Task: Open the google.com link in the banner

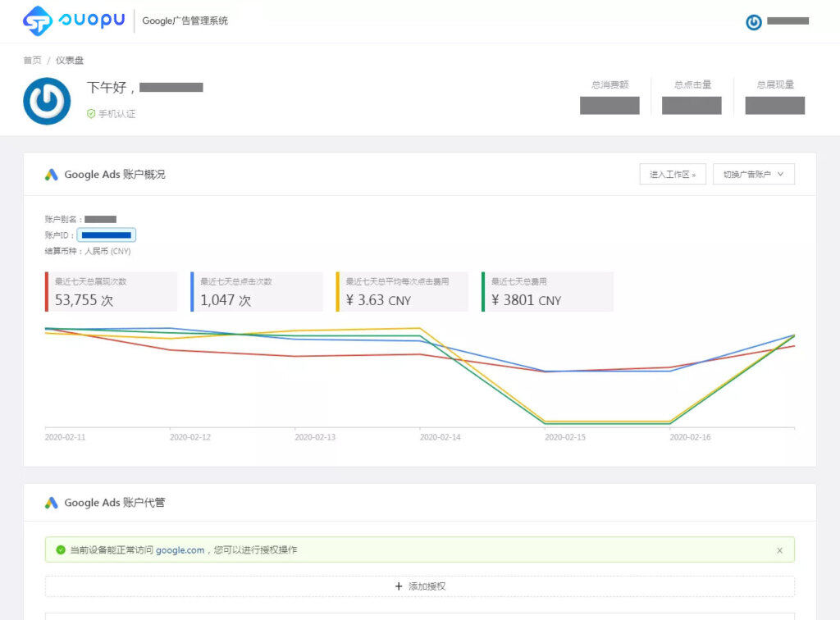Action: 180,550
